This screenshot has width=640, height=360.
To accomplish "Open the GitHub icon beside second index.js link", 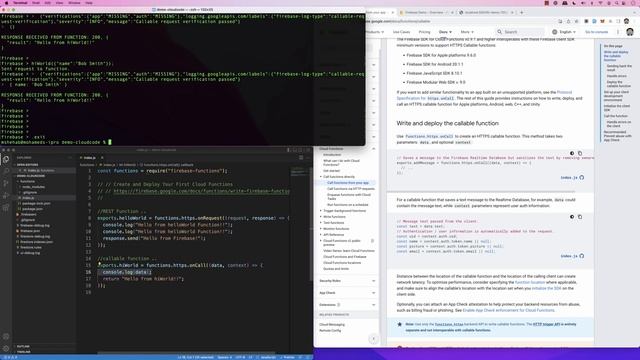I will click(x=582, y=256).
